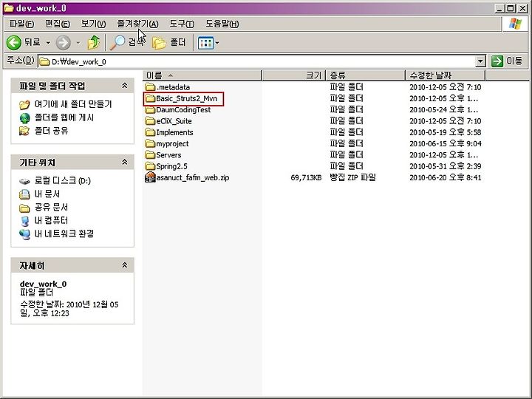Go to 내 문서 link

click(47, 194)
